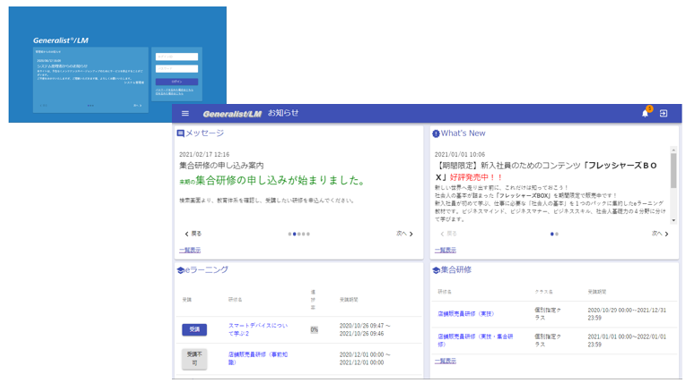Screen dimensions: 688x385
Task: Go back with 戻る in メッセージ panel
Action: [x=193, y=234]
